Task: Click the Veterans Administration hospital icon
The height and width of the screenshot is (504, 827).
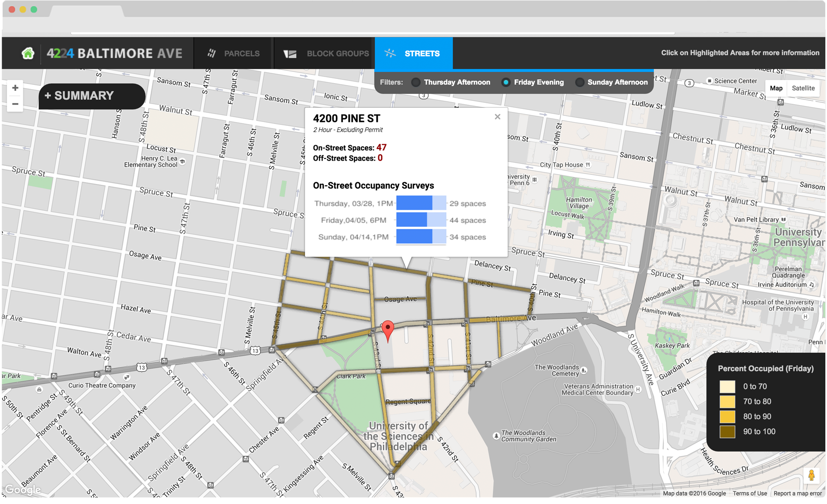Action: tap(638, 389)
